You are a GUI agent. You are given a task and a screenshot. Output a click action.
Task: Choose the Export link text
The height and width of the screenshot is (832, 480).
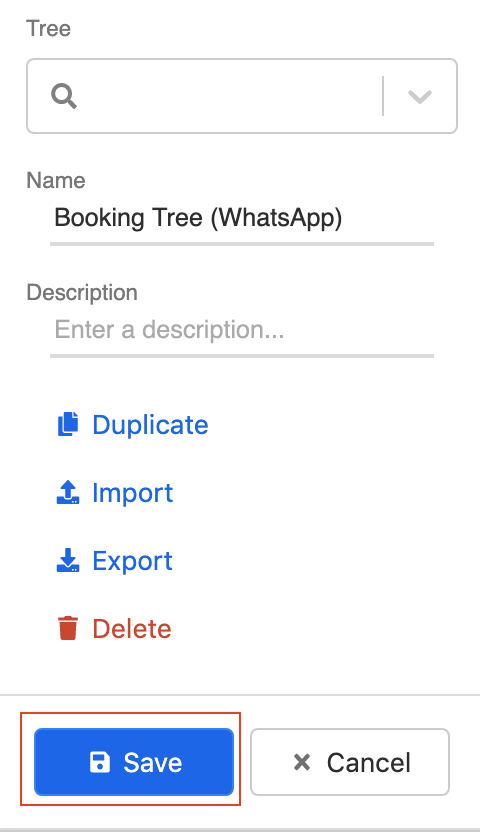point(133,561)
